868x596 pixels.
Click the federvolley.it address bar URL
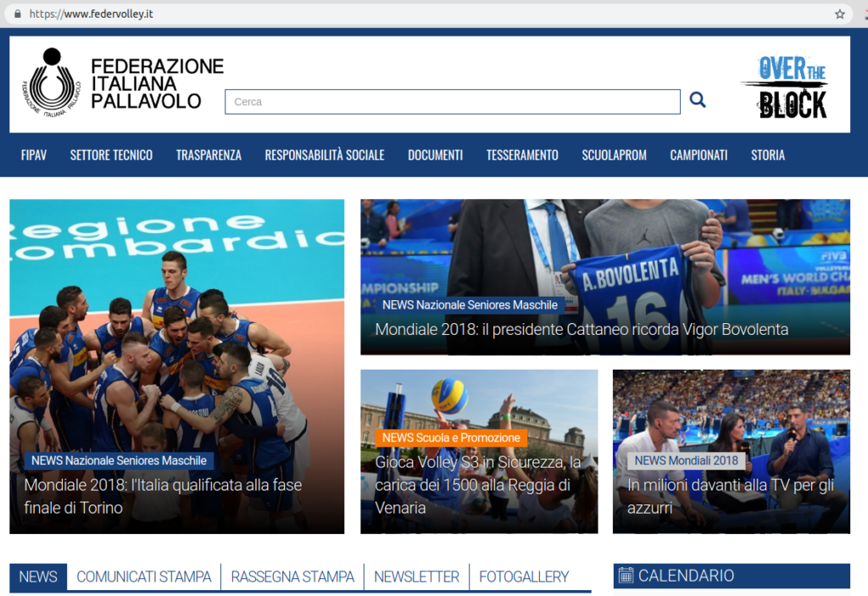coord(92,14)
